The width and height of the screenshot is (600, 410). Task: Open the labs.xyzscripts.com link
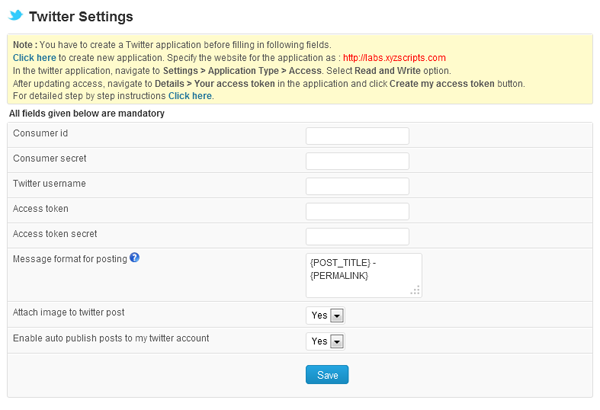point(394,58)
